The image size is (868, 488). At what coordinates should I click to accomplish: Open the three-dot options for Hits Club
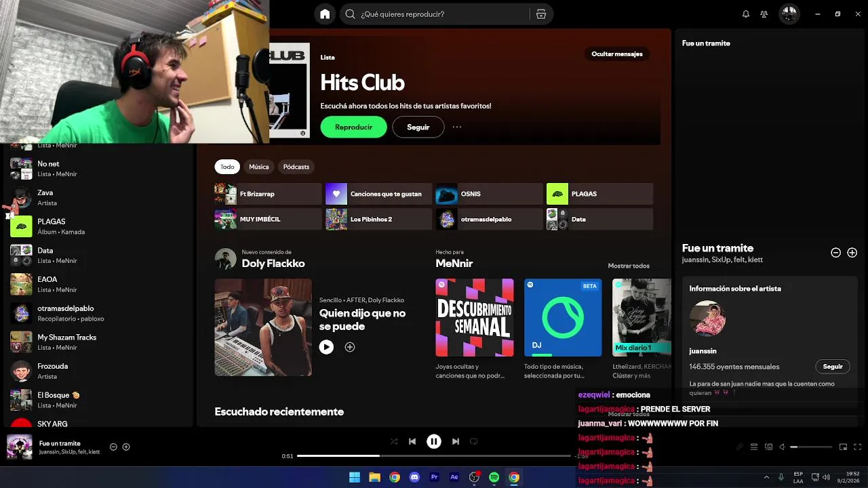(x=457, y=127)
